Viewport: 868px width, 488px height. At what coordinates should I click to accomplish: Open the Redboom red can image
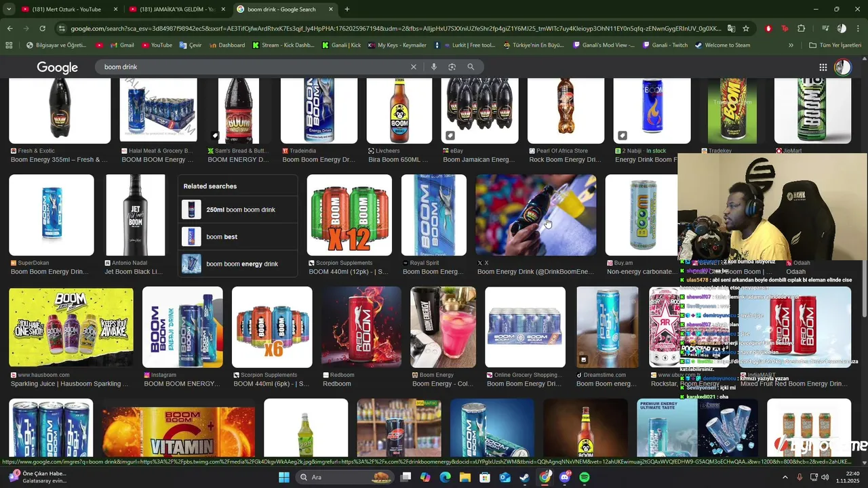pyautogui.click(x=361, y=327)
